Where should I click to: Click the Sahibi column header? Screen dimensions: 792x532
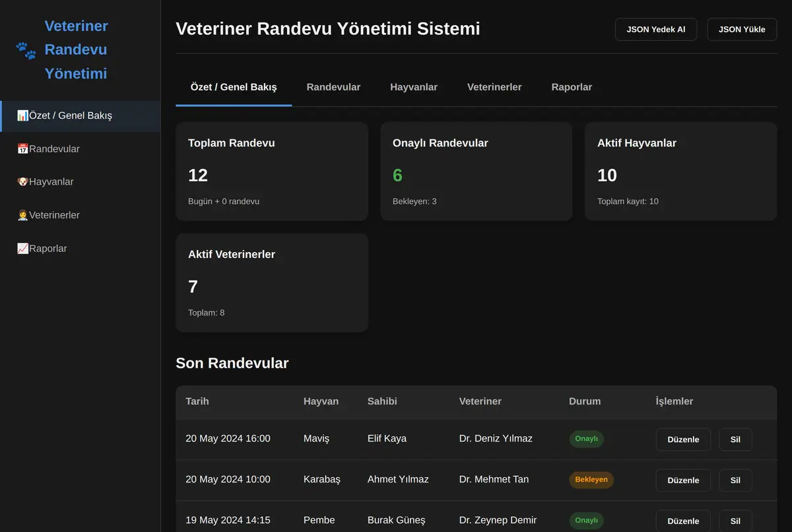point(382,401)
